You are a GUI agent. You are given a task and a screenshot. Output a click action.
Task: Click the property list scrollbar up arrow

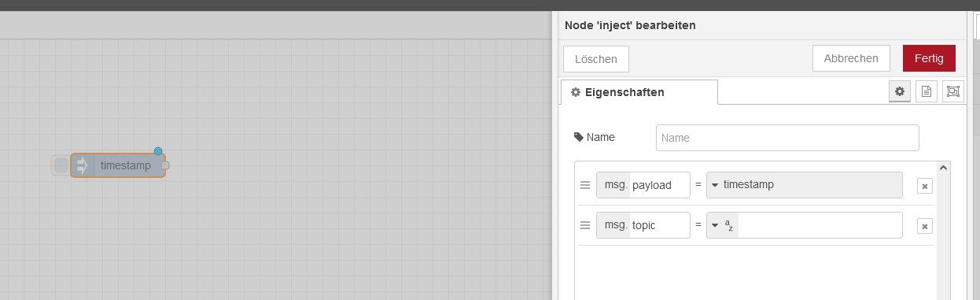(945, 167)
